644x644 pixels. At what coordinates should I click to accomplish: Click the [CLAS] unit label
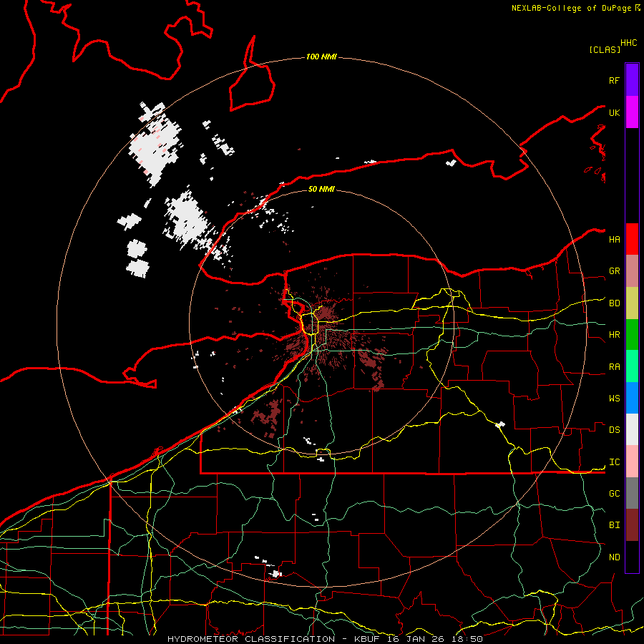pos(605,49)
